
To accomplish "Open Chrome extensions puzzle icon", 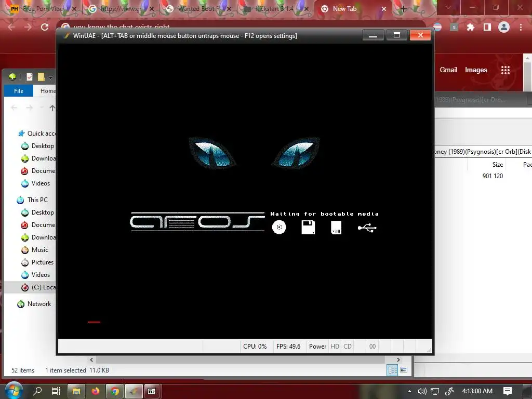I will click(471, 27).
